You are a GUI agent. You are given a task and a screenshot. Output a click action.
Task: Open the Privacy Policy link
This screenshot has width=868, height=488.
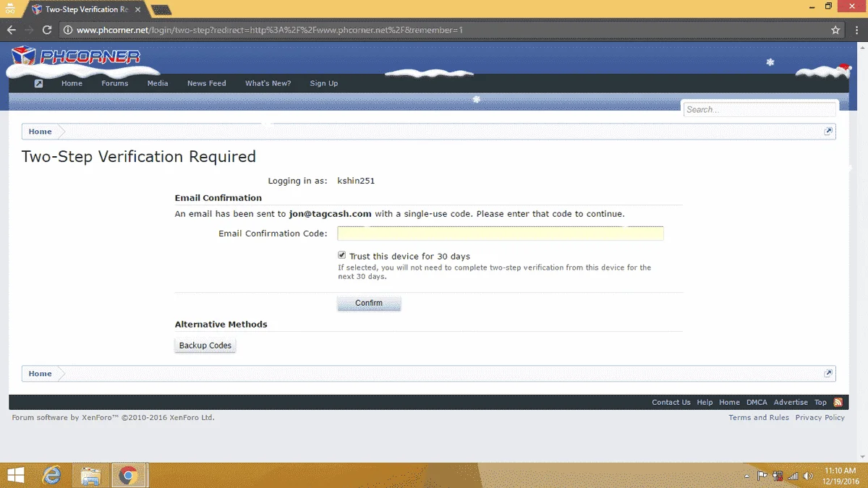pyautogui.click(x=820, y=418)
